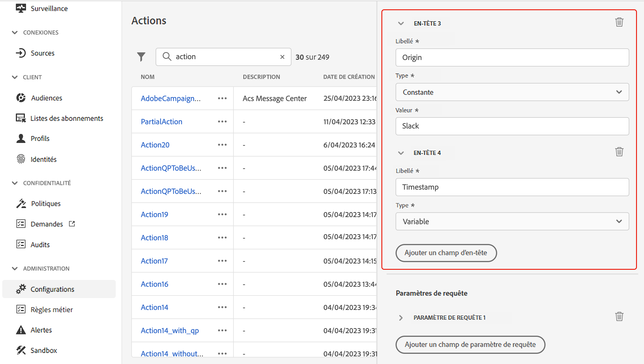Image resolution: width=644 pixels, height=364 pixels.
Task: Open Audiences from the sidebar
Action: (x=46, y=98)
